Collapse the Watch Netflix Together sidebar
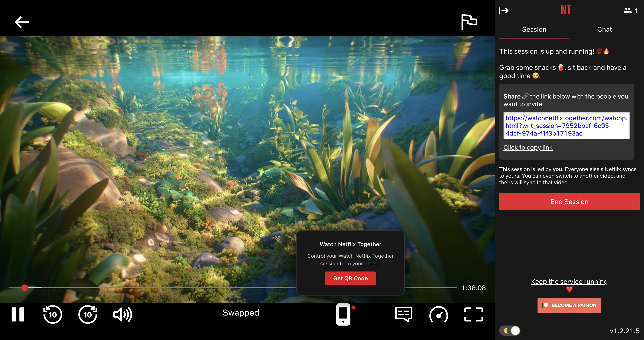The height and width of the screenshot is (340, 644). (504, 10)
